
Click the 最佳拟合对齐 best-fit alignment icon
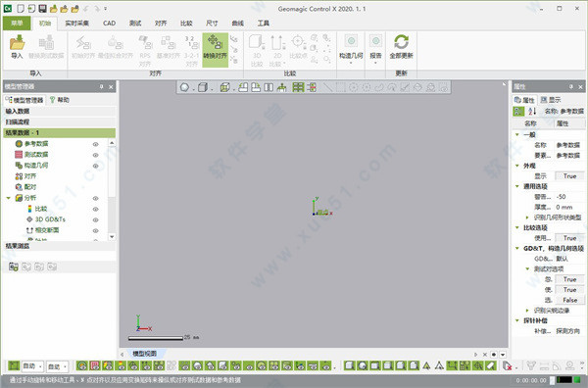[116, 43]
